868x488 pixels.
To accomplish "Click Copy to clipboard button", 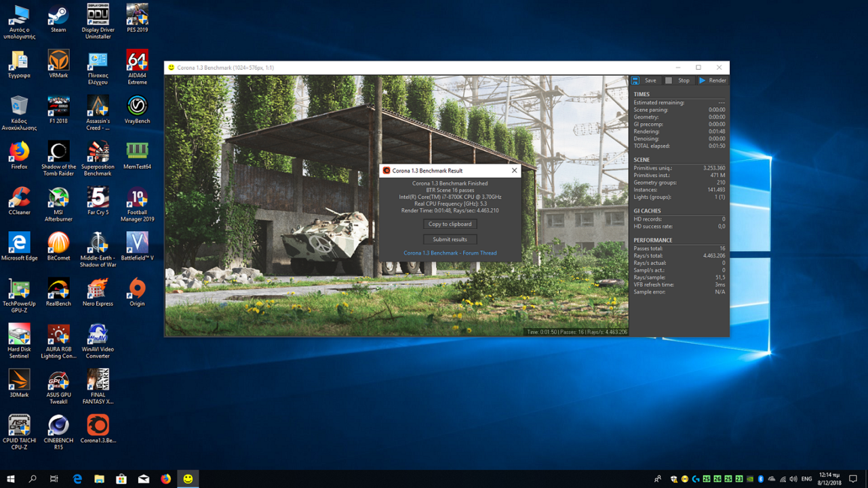I will [x=450, y=224].
